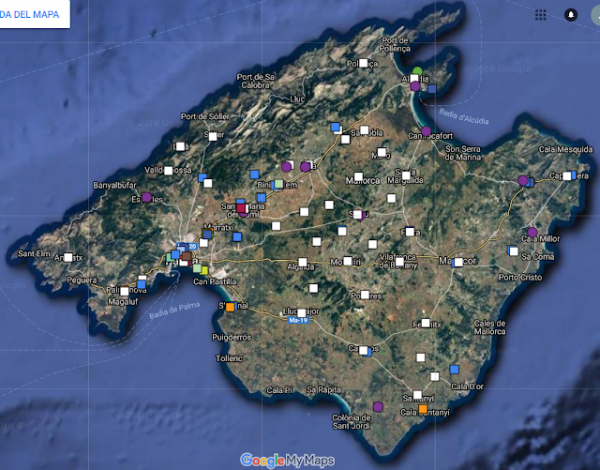Select the purple circle marker at Can Picafort
Image resolution: width=600 pixels, height=470 pixels.
point(426,132)
